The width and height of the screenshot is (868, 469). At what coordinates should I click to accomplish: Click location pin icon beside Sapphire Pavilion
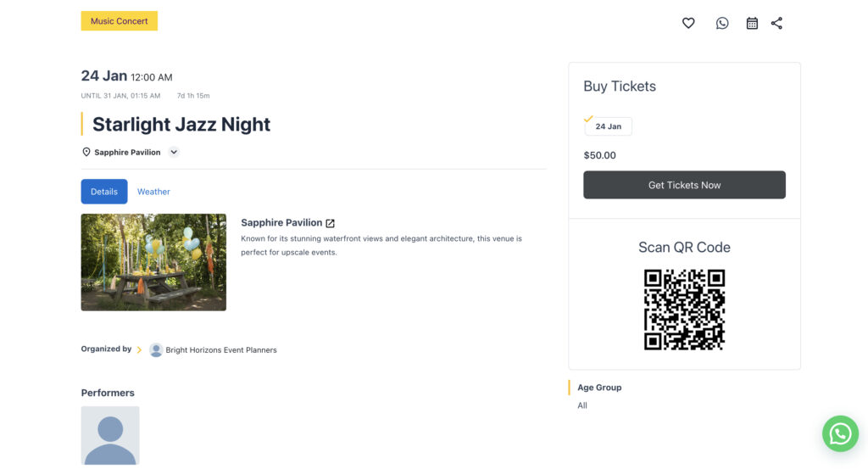86,153
